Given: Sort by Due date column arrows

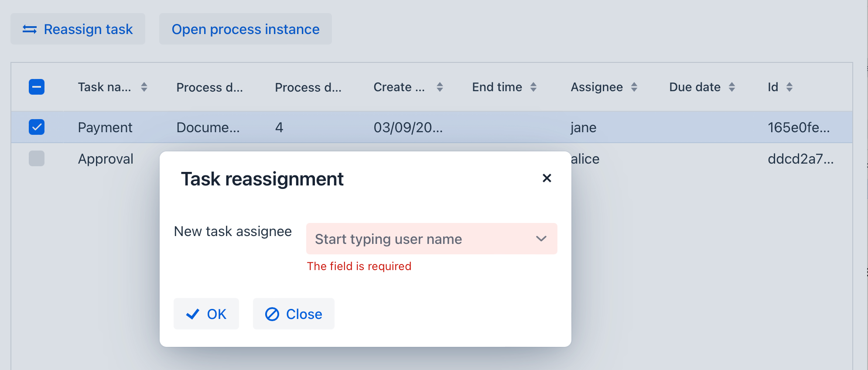Looking at the screenshot, I should 732,87.
